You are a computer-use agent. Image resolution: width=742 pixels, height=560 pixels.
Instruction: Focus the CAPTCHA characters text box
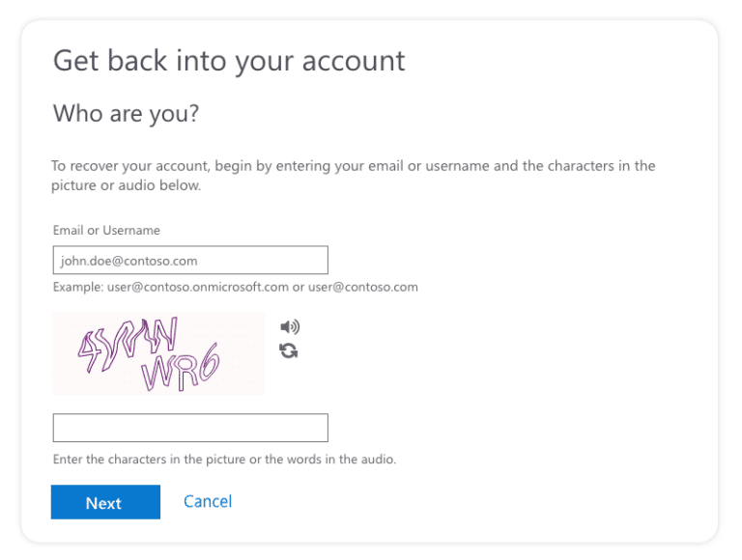point(190,428)
